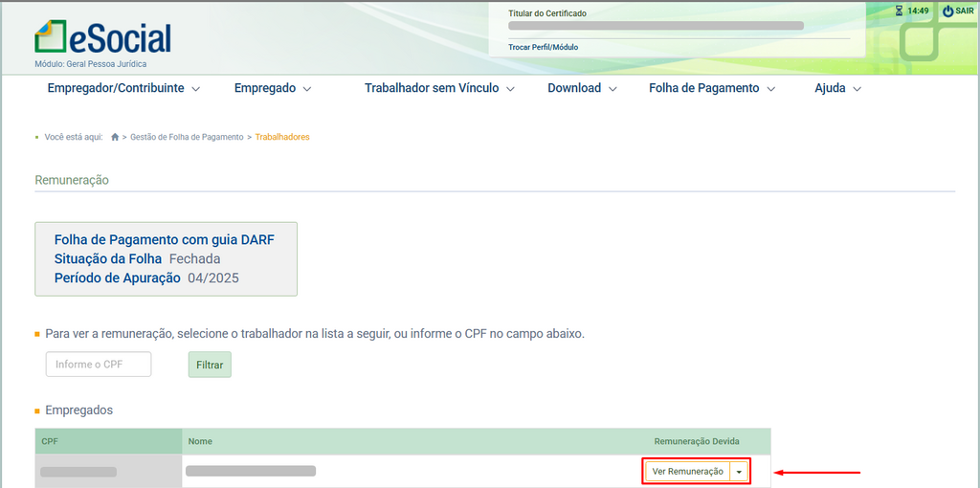Click the Nome column header
The width and height of the screenshot is (980, 488).
200,441
